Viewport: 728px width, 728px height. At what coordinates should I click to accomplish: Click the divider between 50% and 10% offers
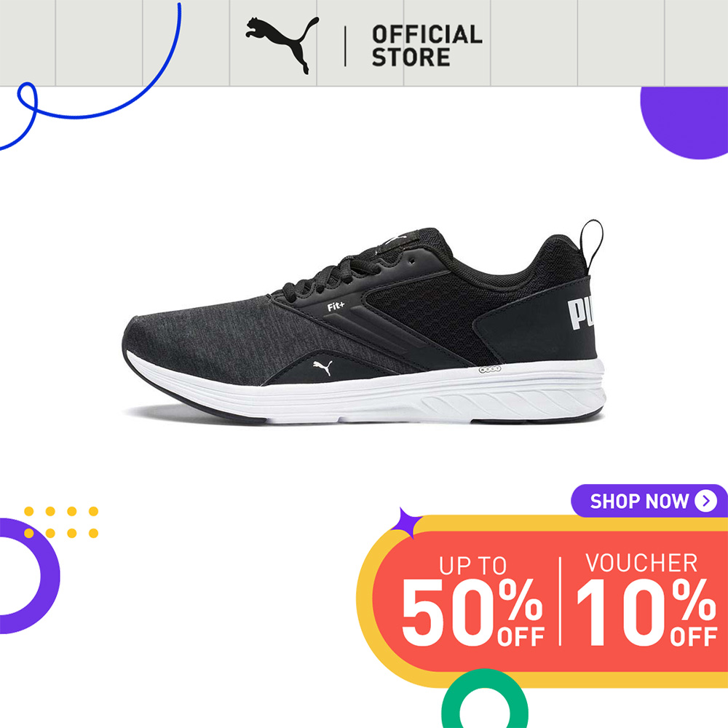point(561,601)
